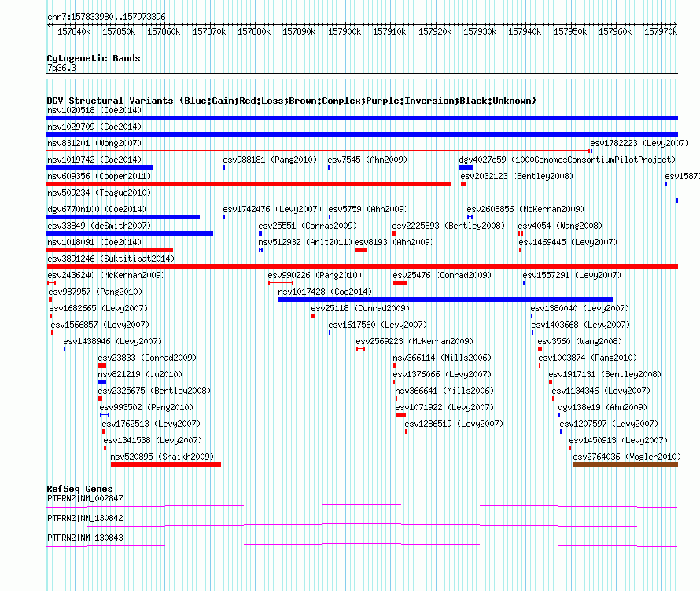Click the esv3560 (Wang2008) label
The height and width of the screenshot is (591, 700).
[x=580, y=341]
